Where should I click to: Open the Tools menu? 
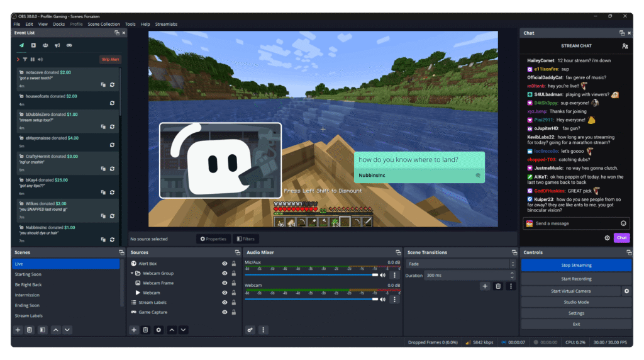click(130, 25)
